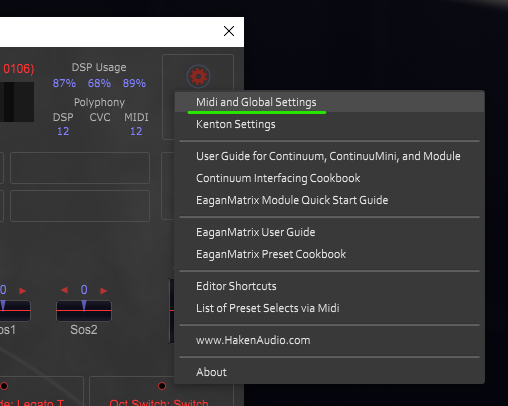Decrease Sos2 value with left arrow
Screen dimensions: 508x406
click(x=64, y=290)
